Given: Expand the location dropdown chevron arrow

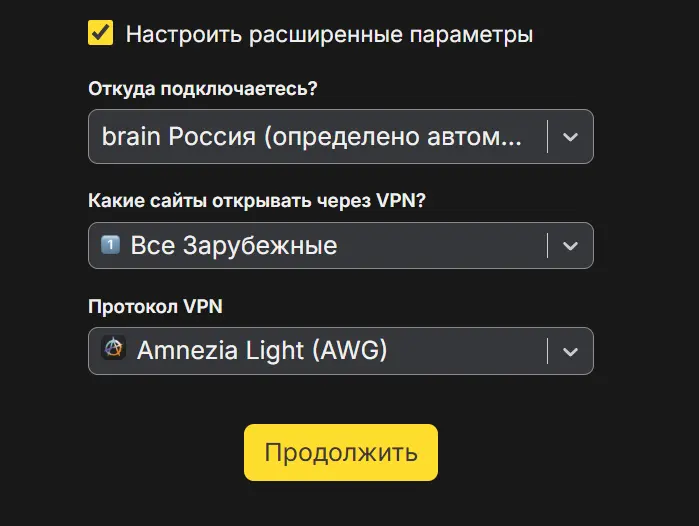Looking at the screenshot, I should [570, 137].
